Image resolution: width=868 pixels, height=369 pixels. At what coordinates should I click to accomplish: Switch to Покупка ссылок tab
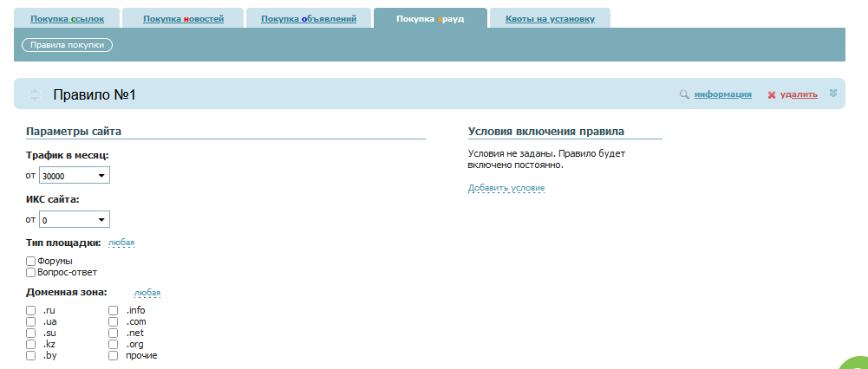coord(66,18)
